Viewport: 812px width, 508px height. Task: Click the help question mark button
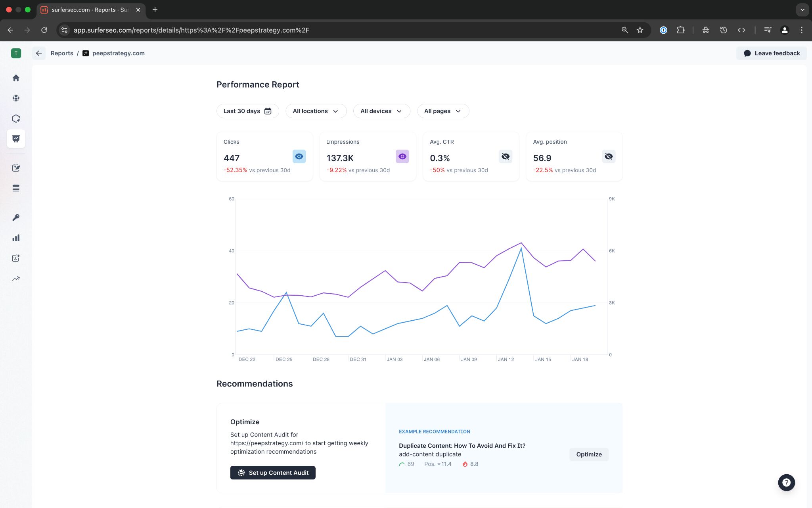tap(786, 483)
